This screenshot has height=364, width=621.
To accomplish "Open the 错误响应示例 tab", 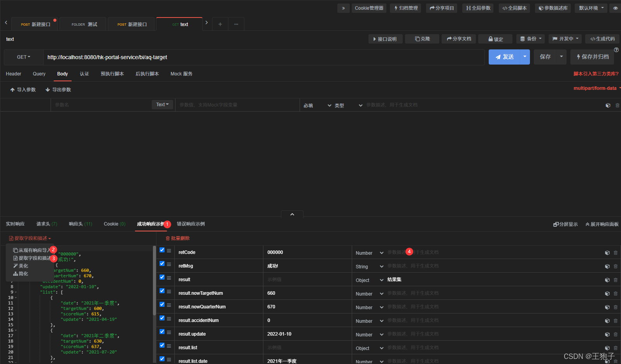I will 191,224.
